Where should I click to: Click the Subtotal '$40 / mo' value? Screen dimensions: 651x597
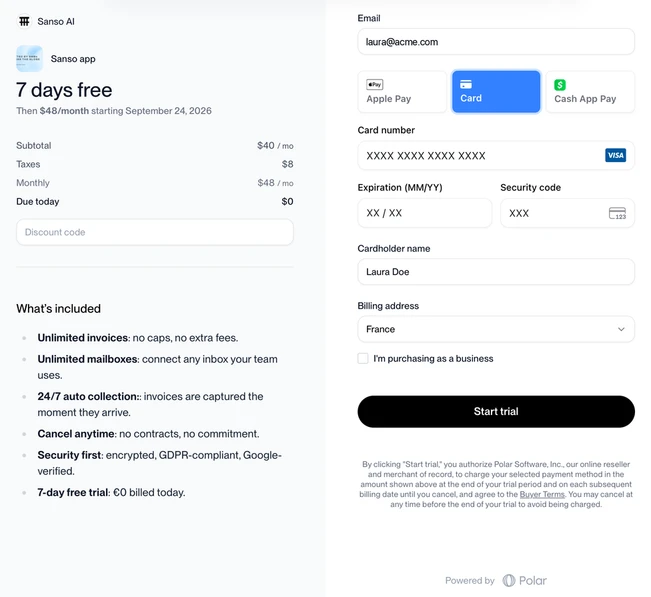[x=275, y=145]
